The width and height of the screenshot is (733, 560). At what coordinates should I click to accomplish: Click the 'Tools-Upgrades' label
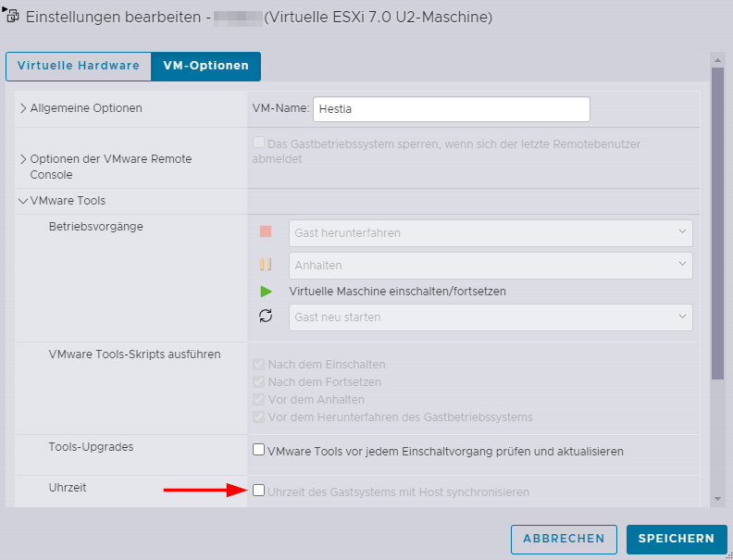(x=91, y=447)
